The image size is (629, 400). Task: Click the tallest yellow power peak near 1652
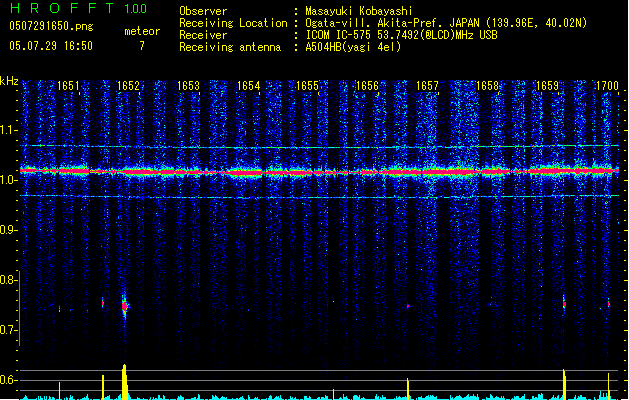coord(125,382)
